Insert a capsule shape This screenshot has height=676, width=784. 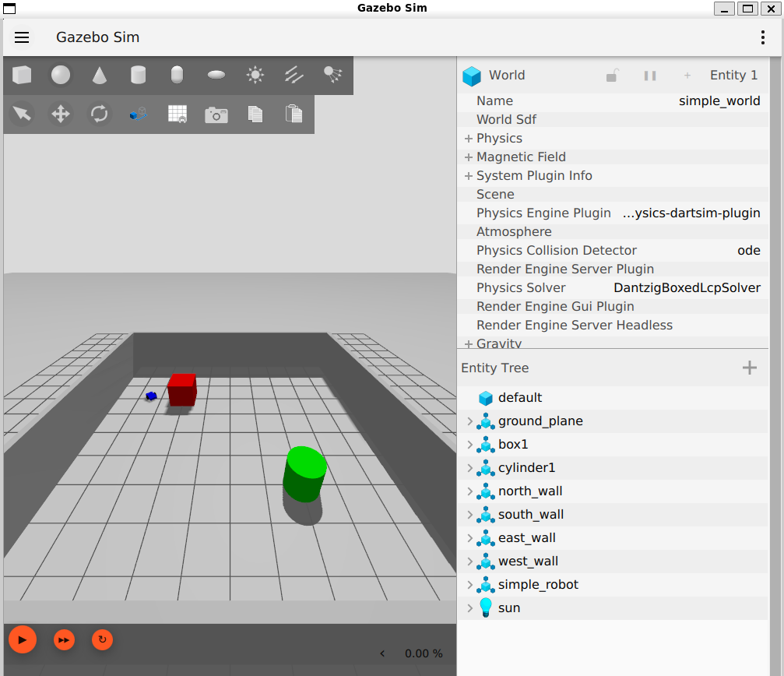(x=177, y=75)
